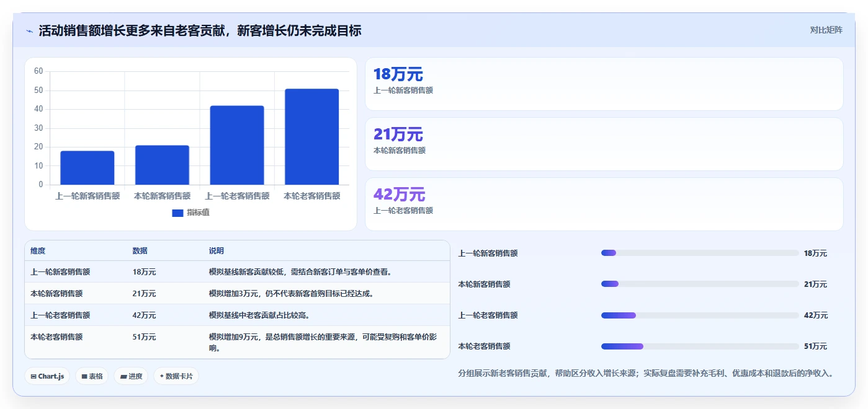Image resolution: width=868 pixels, height=409 pixels.
Task: Click the 进度 tag chip
Action: [131, 376]
